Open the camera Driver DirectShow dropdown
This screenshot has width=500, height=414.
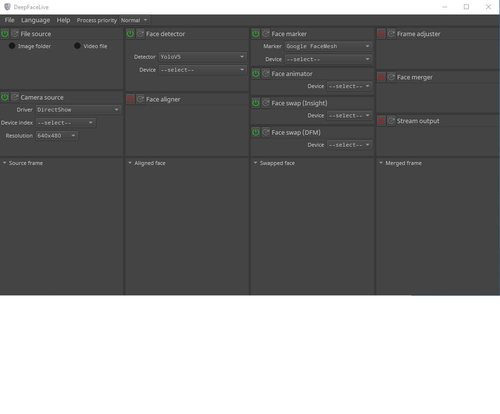pos(78,110)
